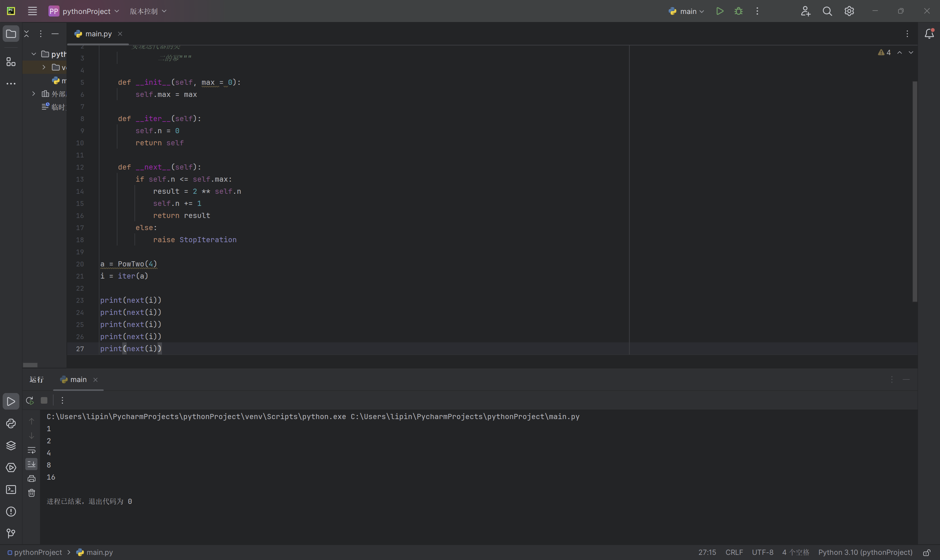
Task: Toggle soft-wrap in console
Action: click(x=32, y=450)
